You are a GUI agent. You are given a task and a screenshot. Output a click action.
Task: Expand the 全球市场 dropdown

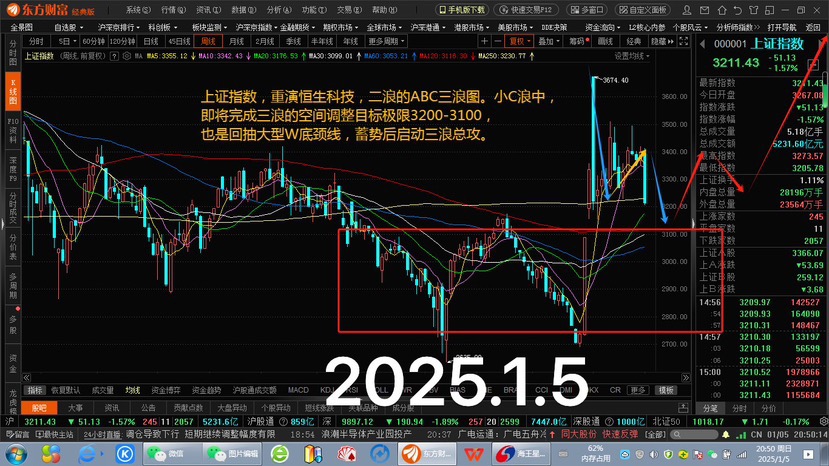(384, 27)
